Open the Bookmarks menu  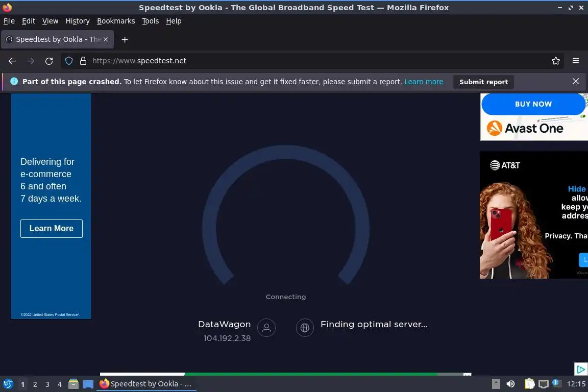116,21
